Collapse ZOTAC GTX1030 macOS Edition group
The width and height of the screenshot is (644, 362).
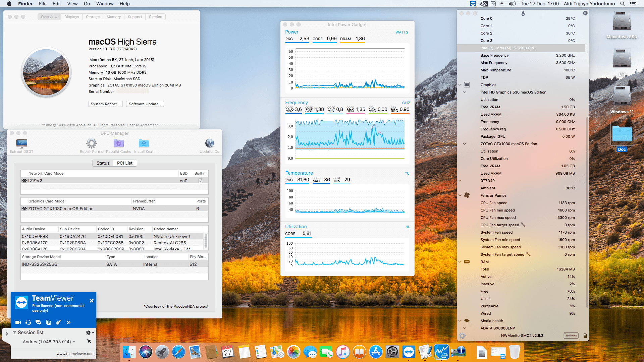point(465,144)
